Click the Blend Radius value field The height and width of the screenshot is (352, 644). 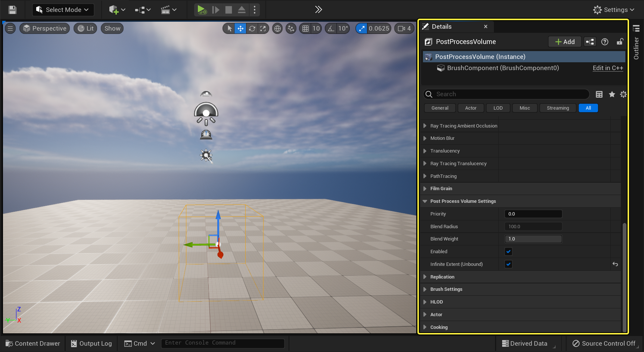point(533,226)
